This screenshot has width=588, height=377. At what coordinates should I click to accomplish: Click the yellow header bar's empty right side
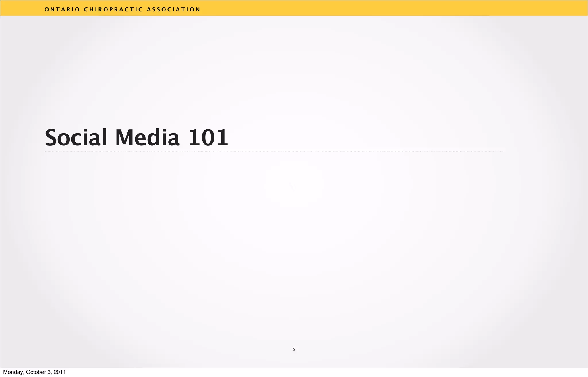tap(431, 8)
